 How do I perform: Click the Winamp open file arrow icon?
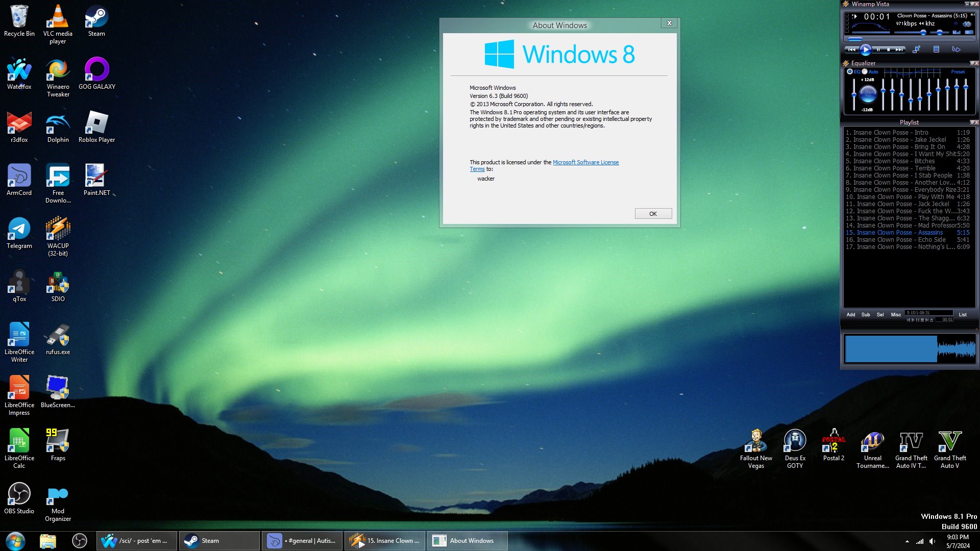pos(916,49)
